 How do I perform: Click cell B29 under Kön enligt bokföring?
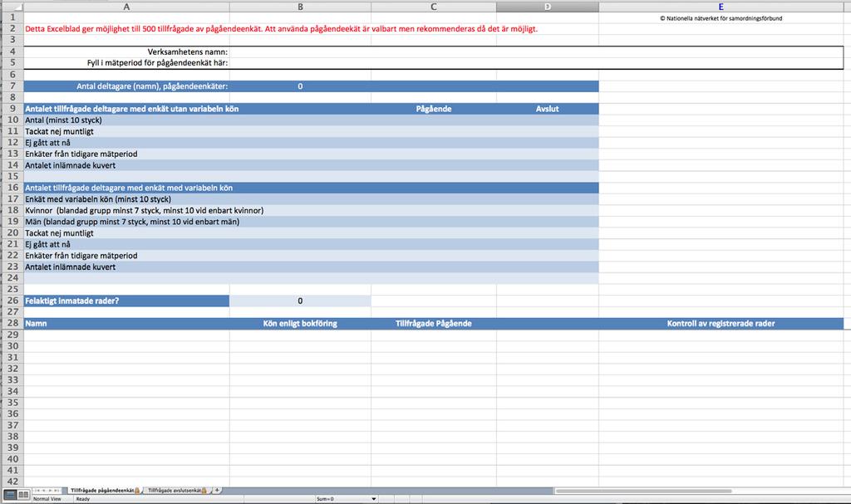300,335
